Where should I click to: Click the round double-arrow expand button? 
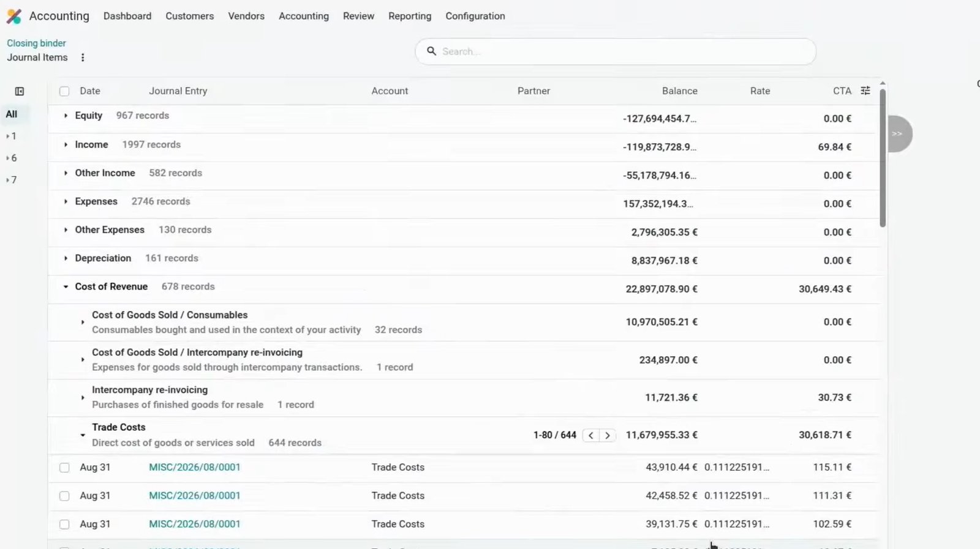tap(898, 133)
